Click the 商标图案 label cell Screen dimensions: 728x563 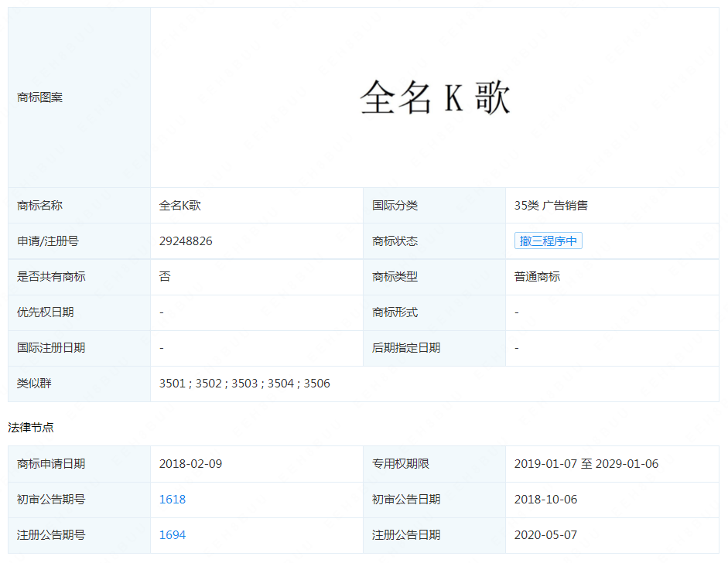point(80,97)
